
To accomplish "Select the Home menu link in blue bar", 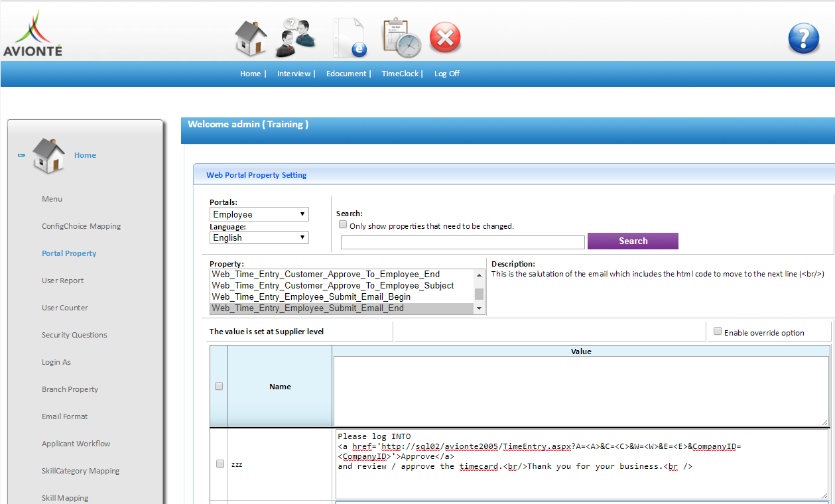I will (x=250, y=74).
